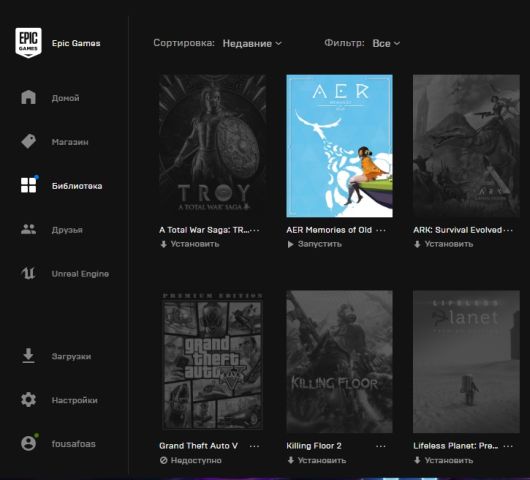The height and width of the screenshot is (480, 530).
Task: Click the Библиотека grid icon
Action: [x=28, y=185]
